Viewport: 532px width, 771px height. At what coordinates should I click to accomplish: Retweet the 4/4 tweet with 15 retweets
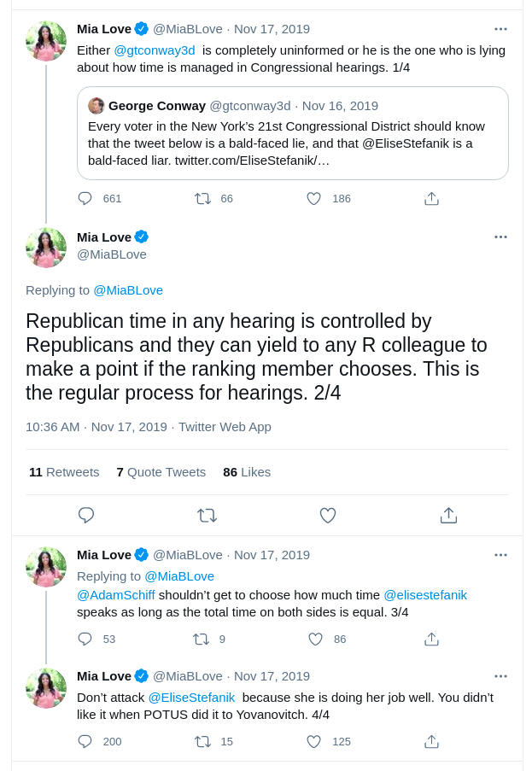[202, 741]
